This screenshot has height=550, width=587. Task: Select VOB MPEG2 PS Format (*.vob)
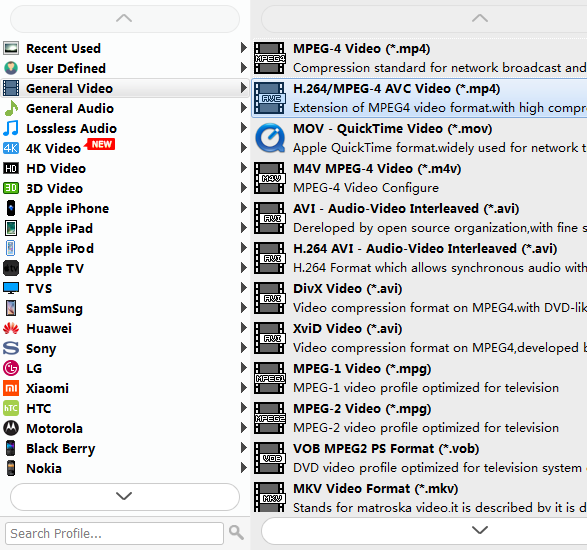point(419,458)
